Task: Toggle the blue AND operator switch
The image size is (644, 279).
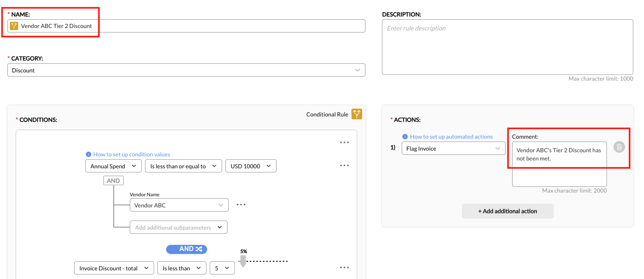Action: pos(187,249)
